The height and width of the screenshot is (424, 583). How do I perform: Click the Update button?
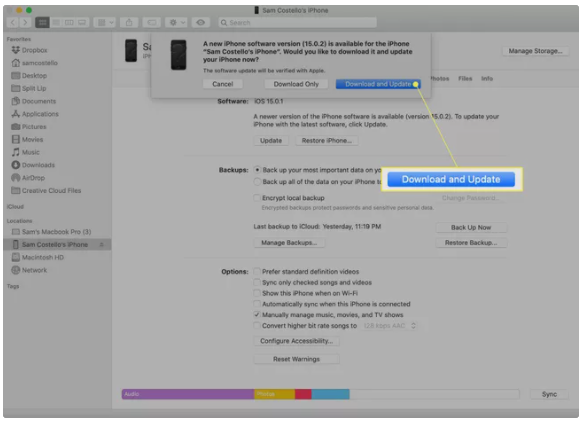tap(271, 141)
